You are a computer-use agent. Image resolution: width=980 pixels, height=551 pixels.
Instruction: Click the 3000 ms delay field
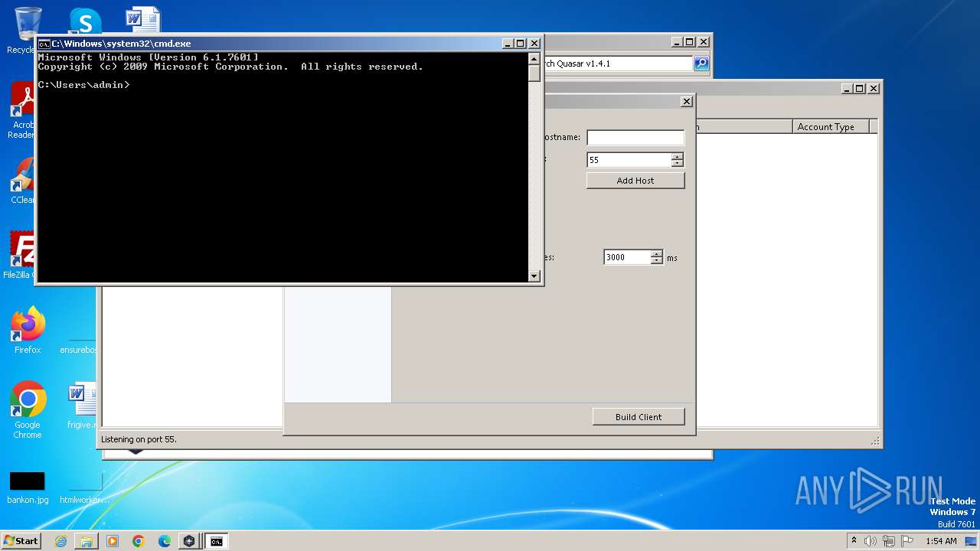pos(628,258)
